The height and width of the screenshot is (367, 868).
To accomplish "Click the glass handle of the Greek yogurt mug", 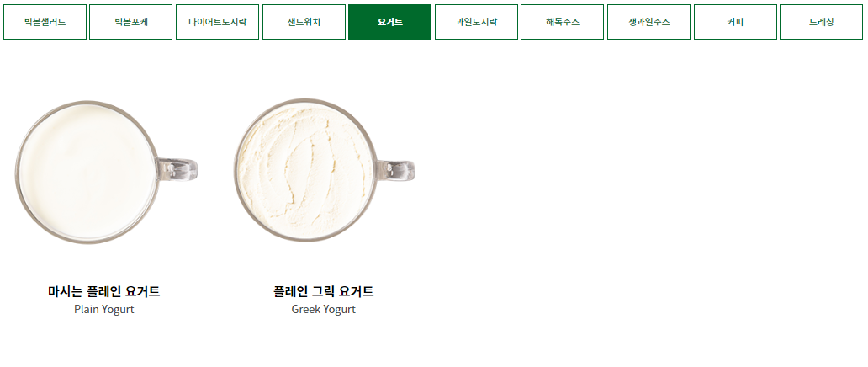I will coord(395,170).
